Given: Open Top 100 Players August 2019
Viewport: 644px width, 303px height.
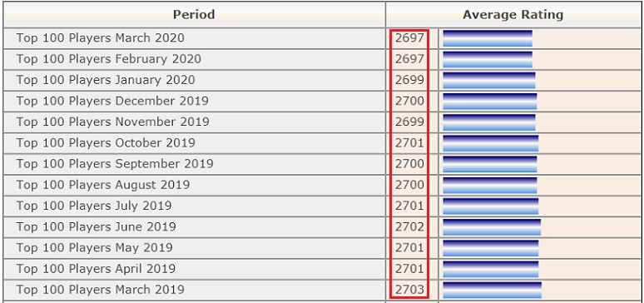Looking at the screenshot, I should 103,185.
